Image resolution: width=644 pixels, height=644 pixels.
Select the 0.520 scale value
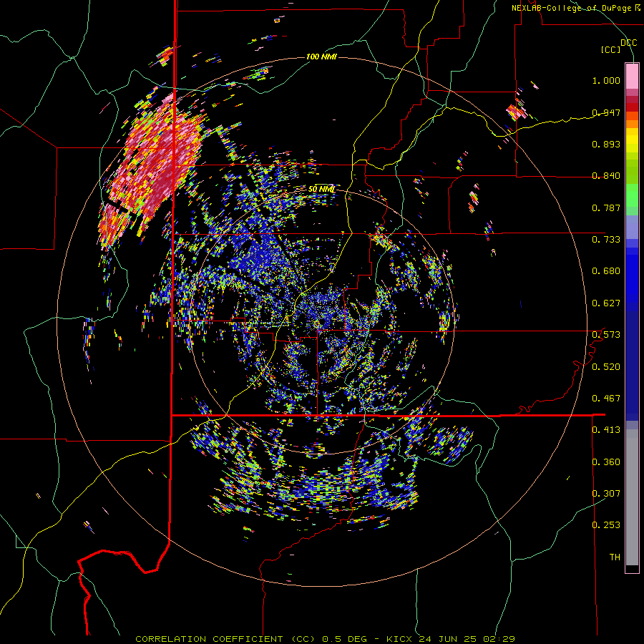[x=606, y=367]
